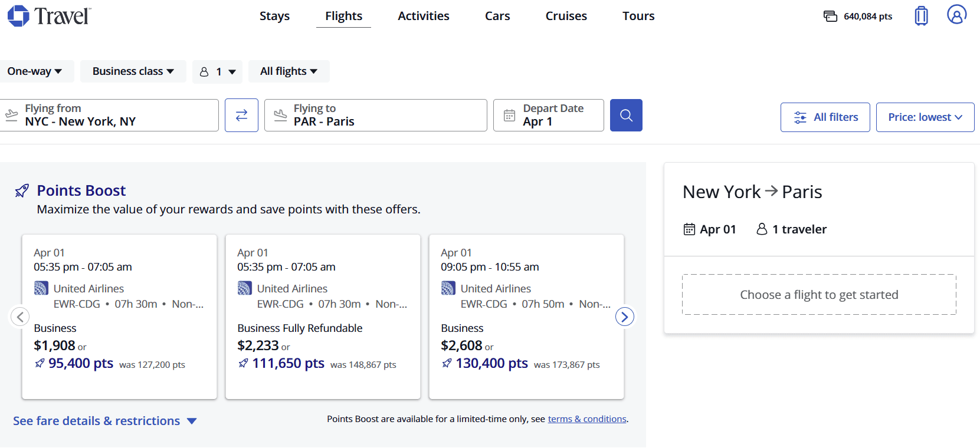Open the Business class cabin dropdown
The image size is (980, 448).
coord(133,71)
